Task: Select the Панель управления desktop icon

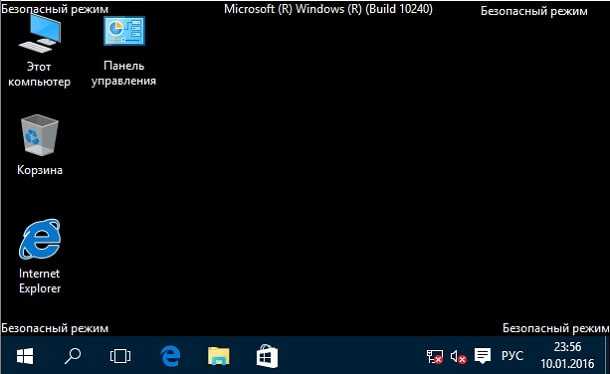Action: click(124, 51)
